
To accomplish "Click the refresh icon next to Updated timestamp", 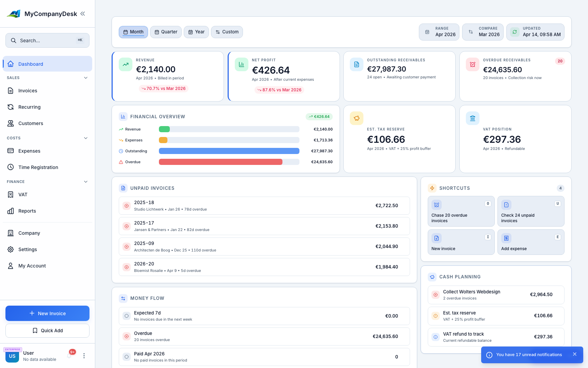I will point(515,32).
